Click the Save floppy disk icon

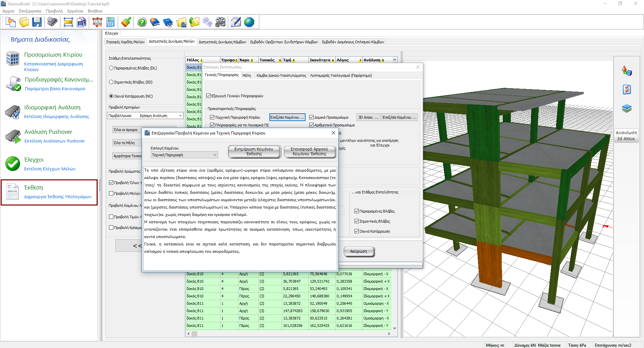coord(37,22)
